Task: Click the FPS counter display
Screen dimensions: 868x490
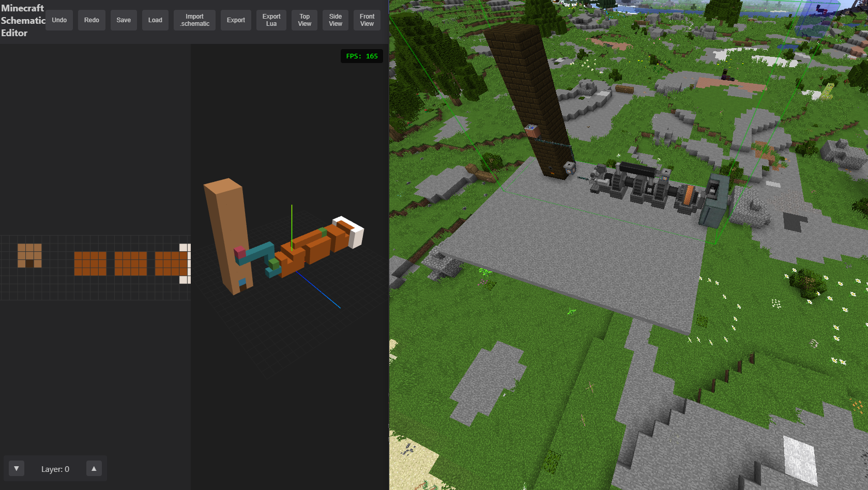Action: point(362,56)
